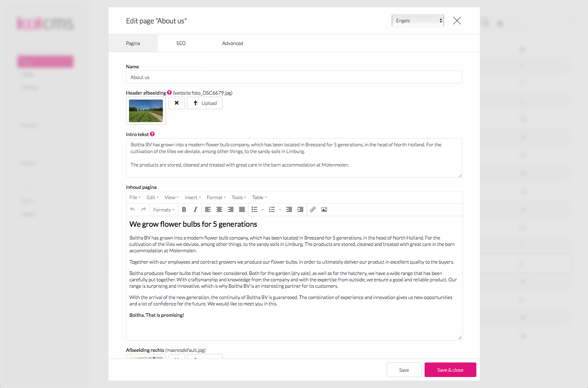The height and width of the screenshot is (388, 588).
Task: Apply bold formatting in the content editor
Action: pyautogui.click(x=184, y=209)
